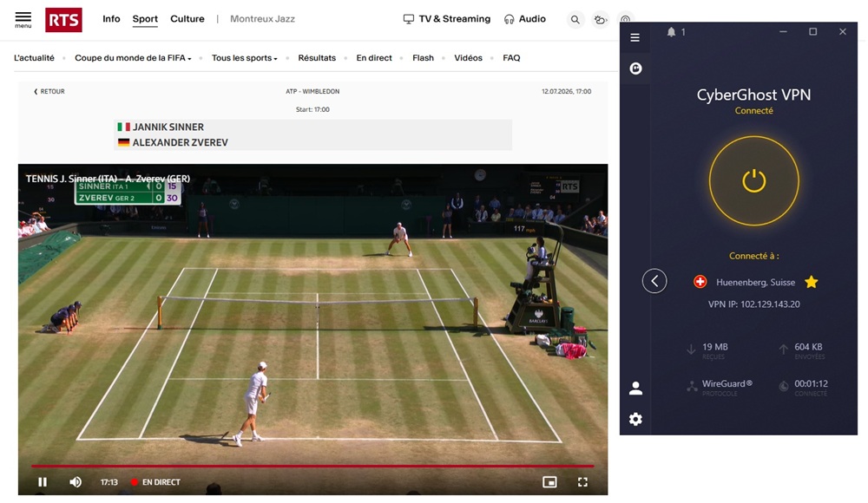
Task: Open the En direct page
Action: pyautogui.click(x=373, y=57)
